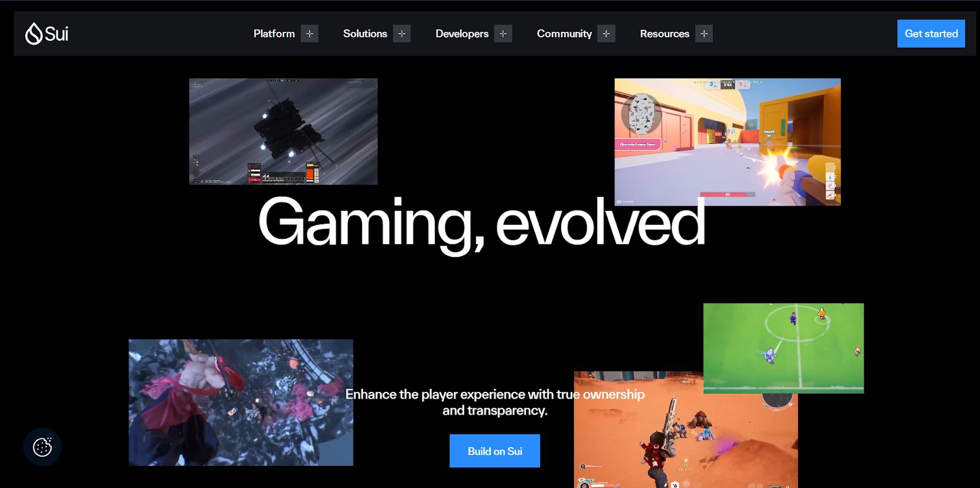Click the Get started button

(x=931, y=34)
